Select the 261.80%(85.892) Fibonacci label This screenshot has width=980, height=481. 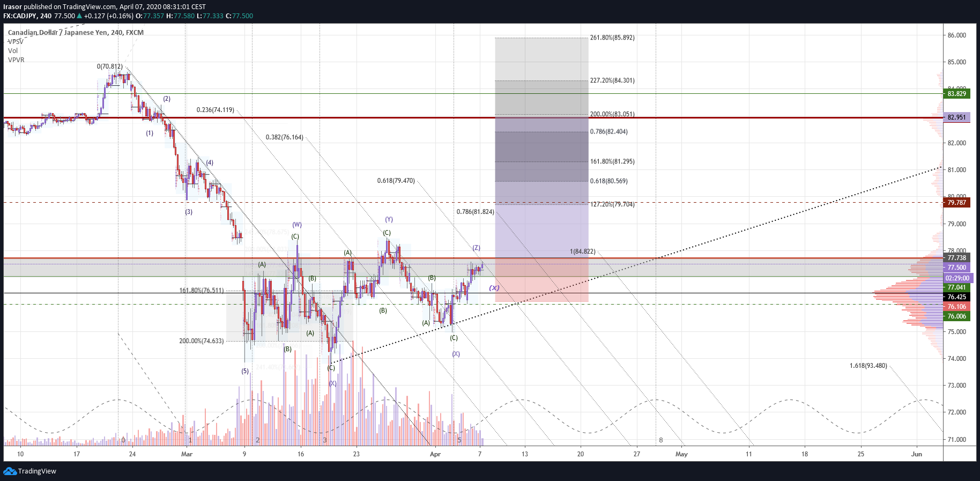point(612,38)
